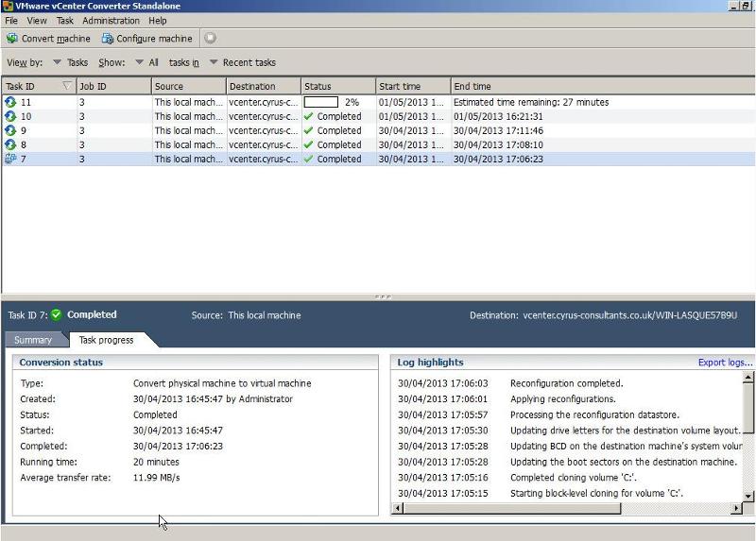Click the log scrollbar up arrow
The height and width of the screenshot is (541, 756).
(747, 378)
